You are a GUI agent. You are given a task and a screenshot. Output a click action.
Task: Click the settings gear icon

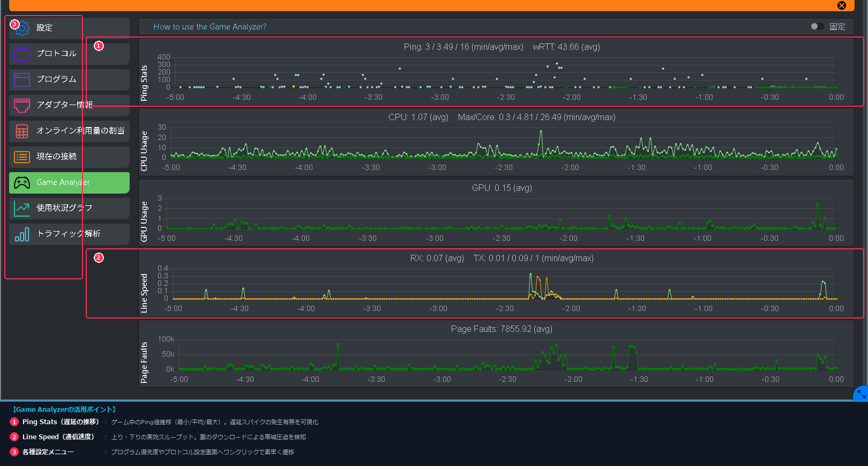[x=22, y=28]
